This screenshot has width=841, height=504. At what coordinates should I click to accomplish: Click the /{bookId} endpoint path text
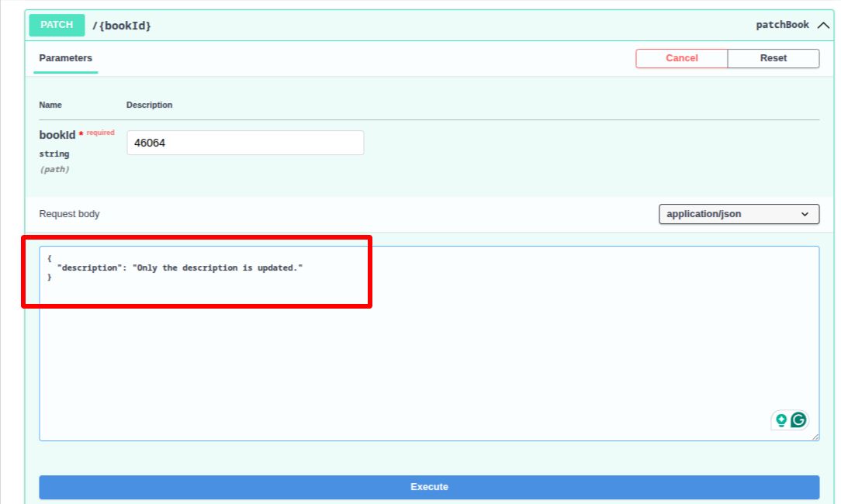pos(122,26)
